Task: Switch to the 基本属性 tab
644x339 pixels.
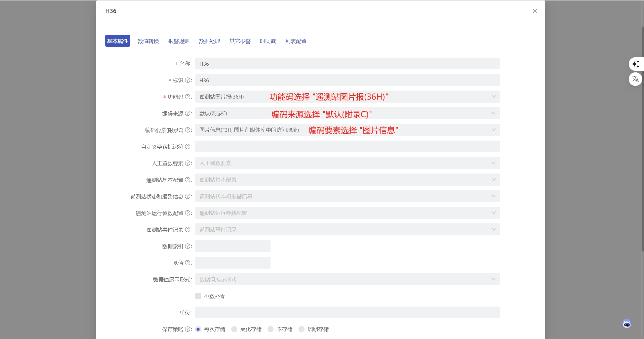Action: point(118,41)
